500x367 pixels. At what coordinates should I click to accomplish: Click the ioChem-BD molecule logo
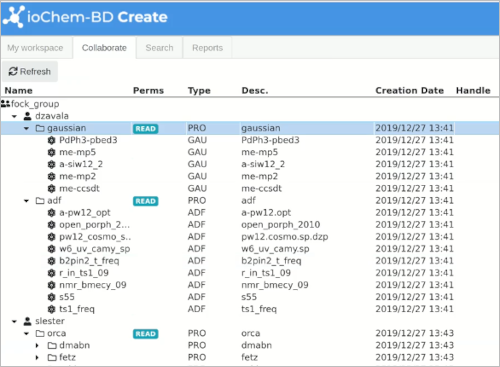[x=14, y=17]
